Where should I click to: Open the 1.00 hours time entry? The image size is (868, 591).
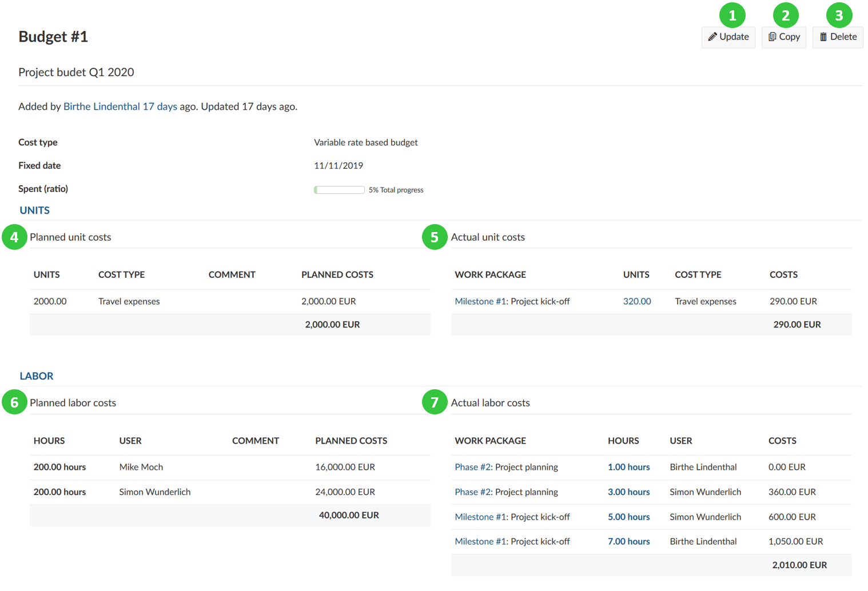628,467
